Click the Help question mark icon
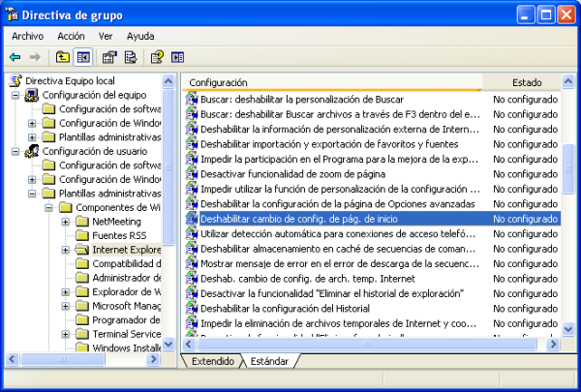Viewport: 581px width, 392px height. [x=156, y=57]
